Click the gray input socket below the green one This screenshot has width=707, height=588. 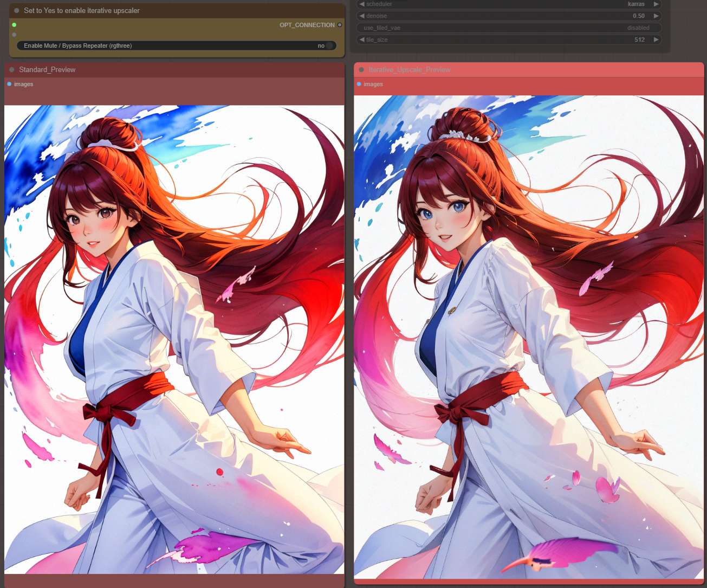pos(14,35)
